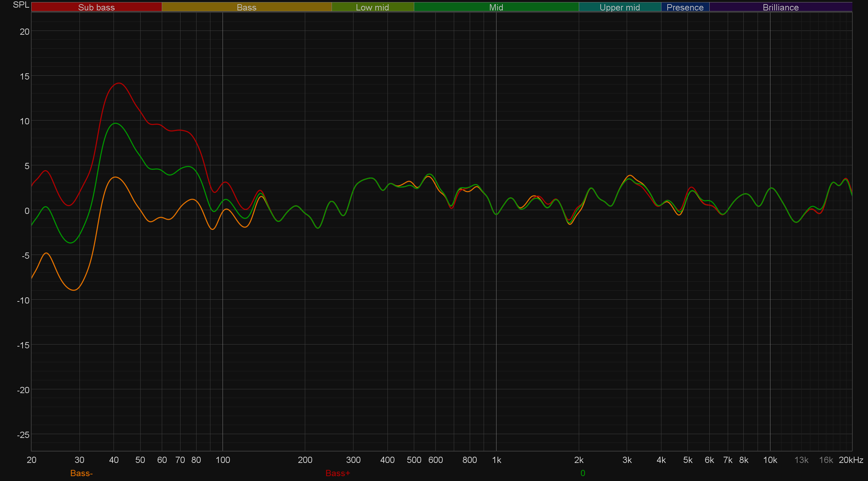The width and height of the screenshot is (868, 481).
Task: Click the 20 dB SPL axis value
Action: pos(24,32)
